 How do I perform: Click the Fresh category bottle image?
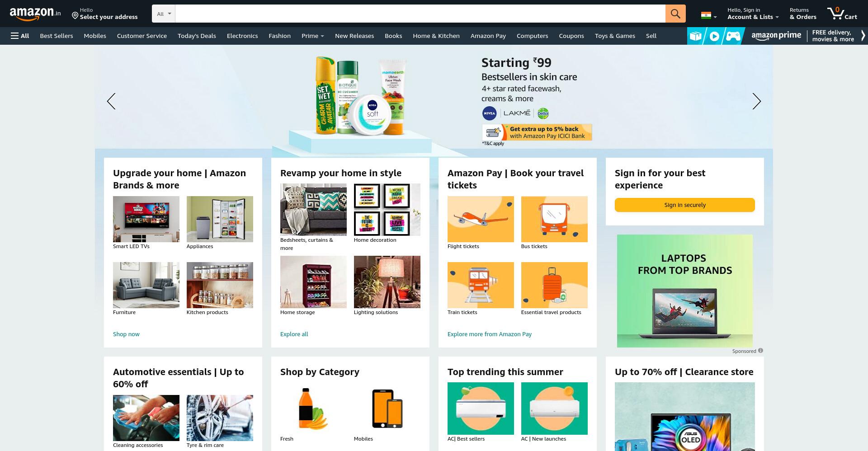click(313, 408)
